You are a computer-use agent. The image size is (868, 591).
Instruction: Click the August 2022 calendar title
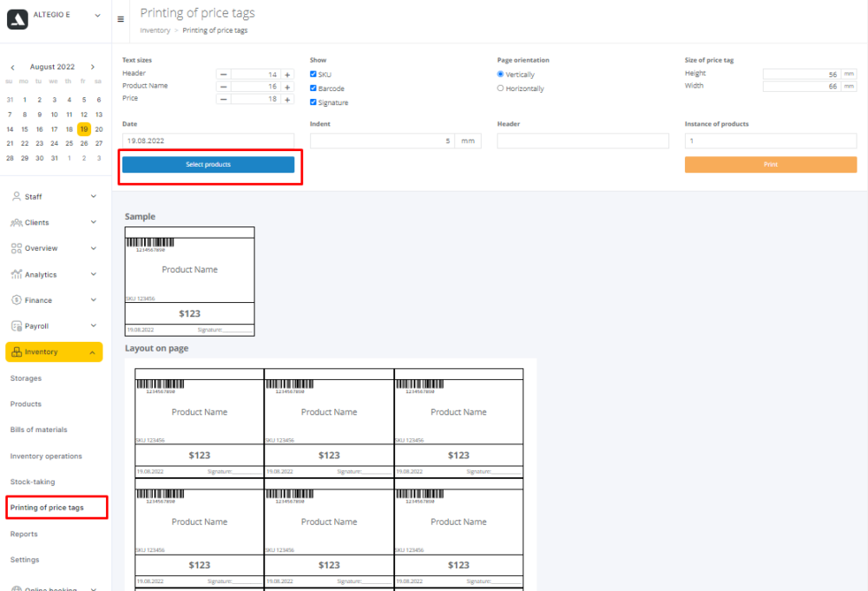[52, 67]
